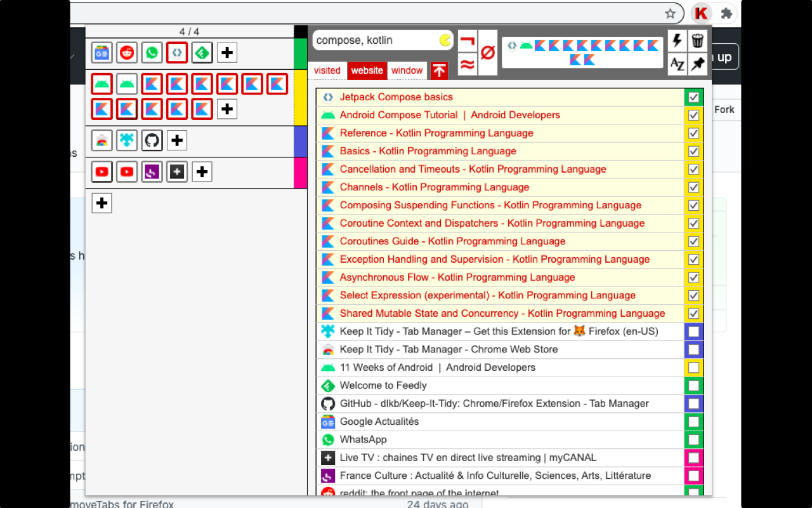Check the WhatsApp row checkbox

coord(693,439)
